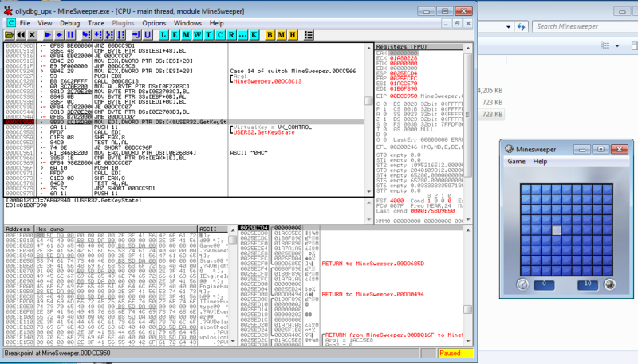This screenshot has height=364, width=638.
Task: Open Memory map with cyan M icon
Action: 187,35
